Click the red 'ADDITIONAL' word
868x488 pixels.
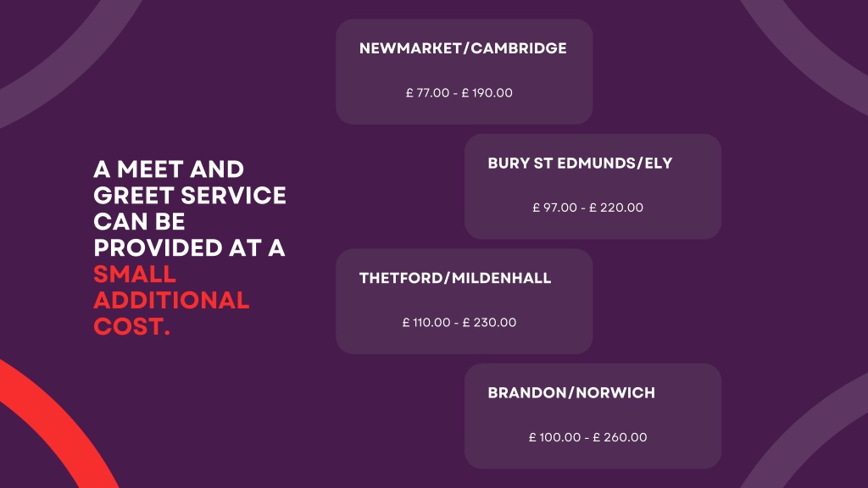click(171, 300)
